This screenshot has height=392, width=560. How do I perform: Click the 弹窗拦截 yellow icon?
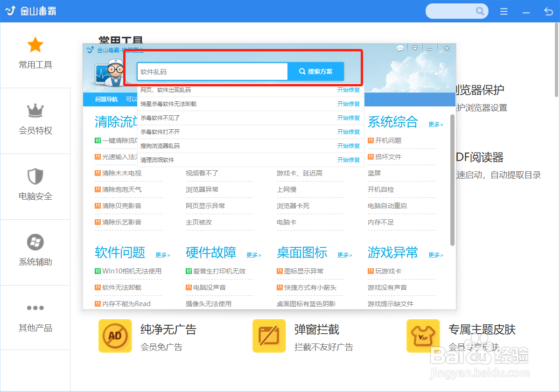point(269,336)
